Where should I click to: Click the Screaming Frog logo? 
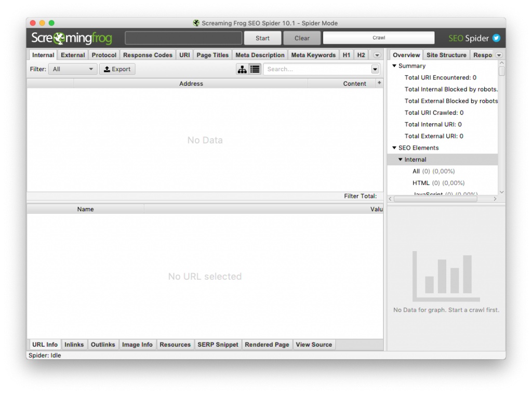(71, 38)
